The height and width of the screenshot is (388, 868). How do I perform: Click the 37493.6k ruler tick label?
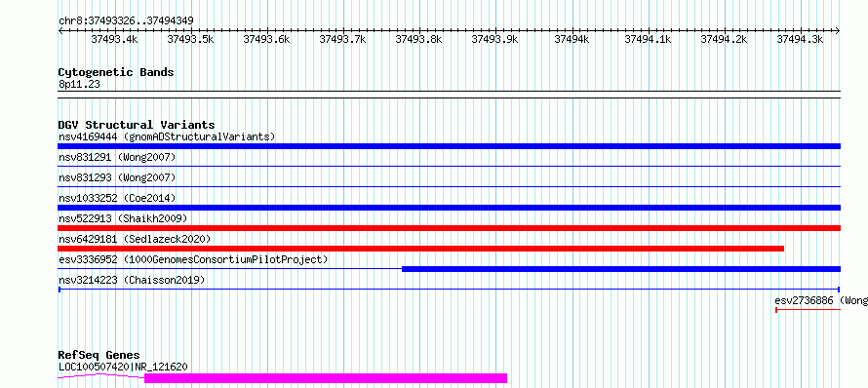pyautogui.click(x=266, y=39)
